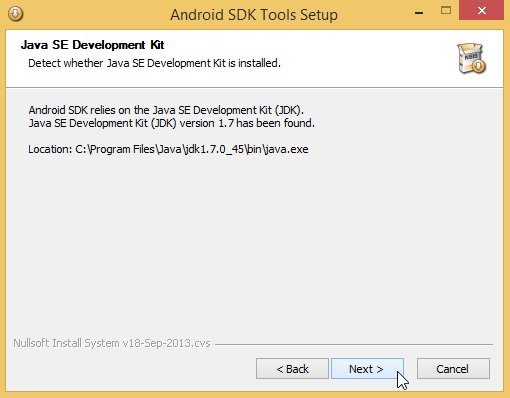
Task: Click the NSIS installer box icon in the header
Action: (471, 58)
